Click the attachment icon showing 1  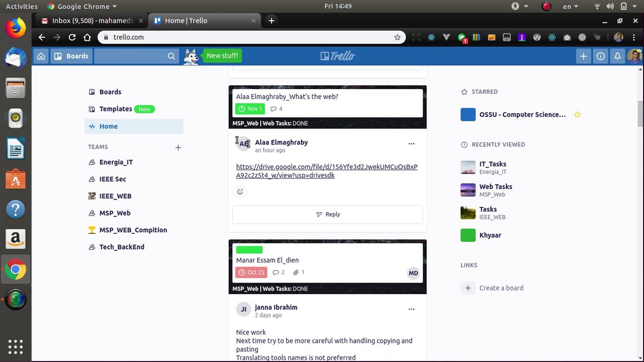coord(299,273)
